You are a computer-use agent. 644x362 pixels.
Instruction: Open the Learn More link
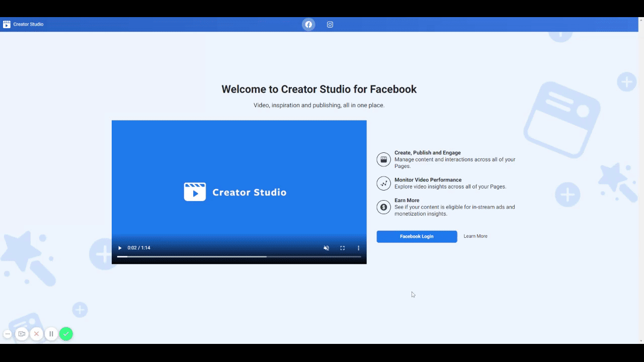click(475, 236)
